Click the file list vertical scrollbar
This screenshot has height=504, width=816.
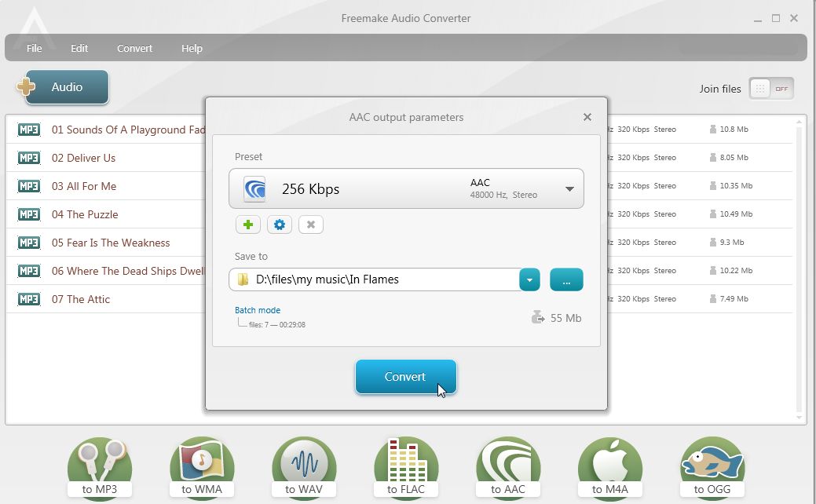click(799, 269)
